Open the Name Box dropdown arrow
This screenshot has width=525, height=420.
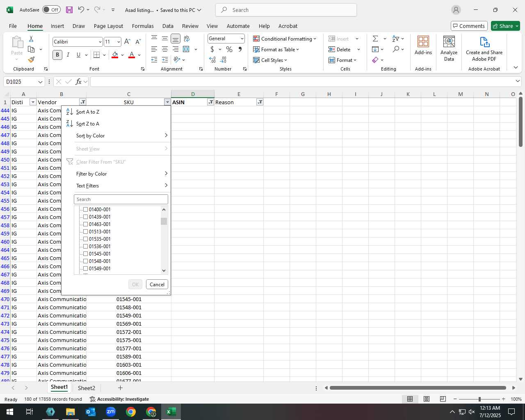[40, 82]
